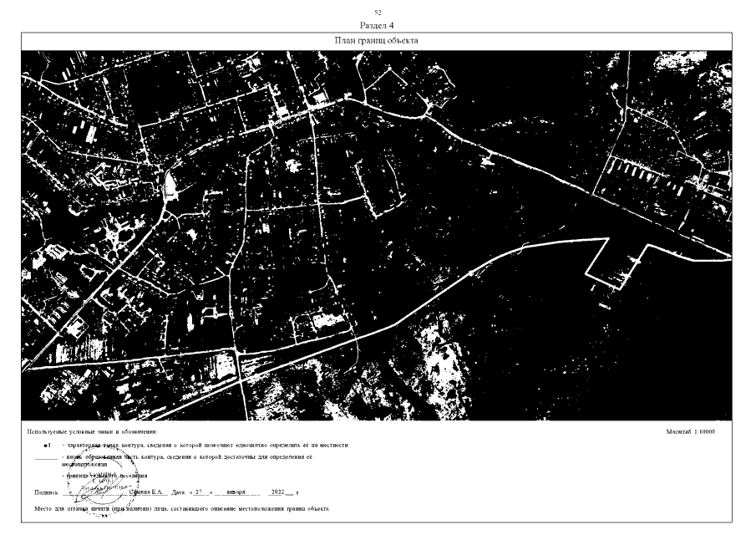Click the year '2022' in the date
This screenshot has width=756, height=535.
[277, 492]
